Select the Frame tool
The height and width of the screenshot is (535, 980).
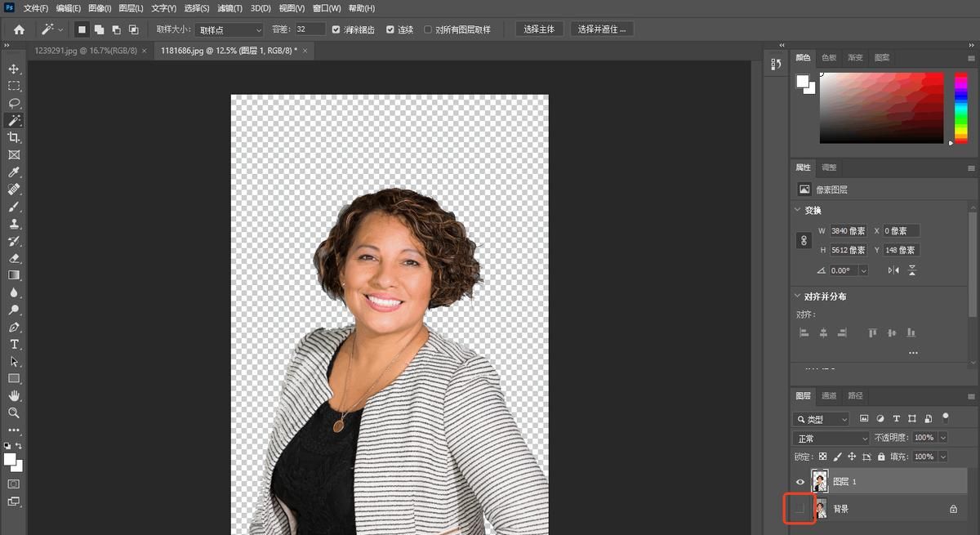(x=14, y=154)
